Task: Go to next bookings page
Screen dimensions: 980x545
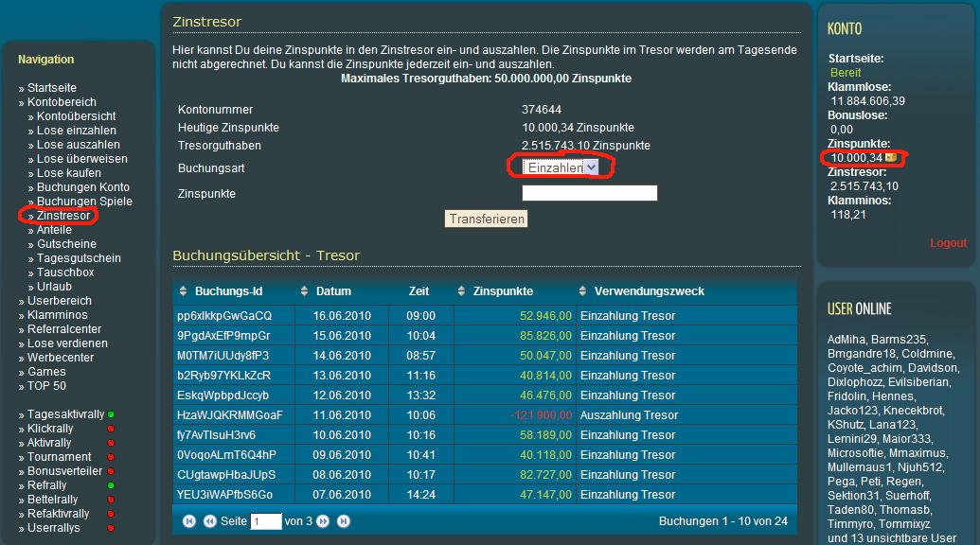Action: pos(323,521)
